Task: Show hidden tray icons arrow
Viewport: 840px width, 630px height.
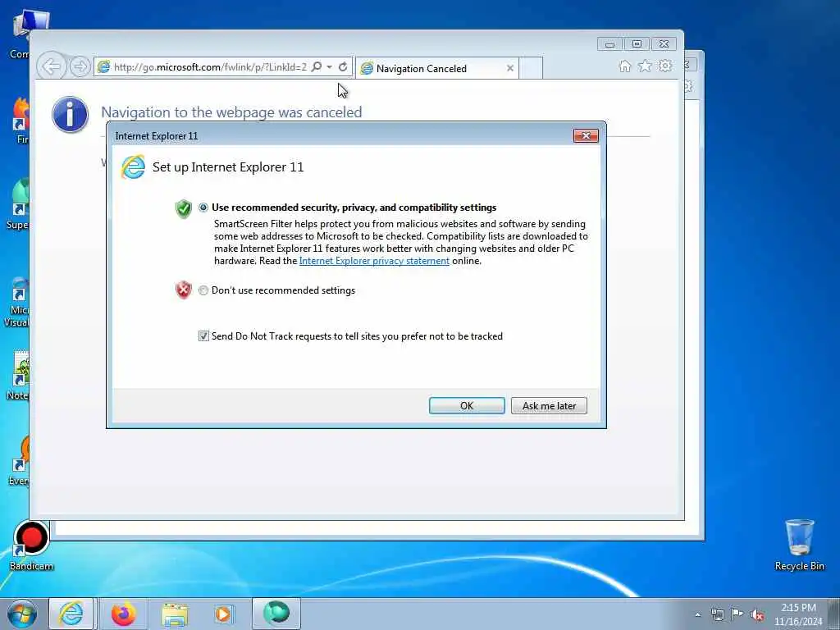Action: 697,615
